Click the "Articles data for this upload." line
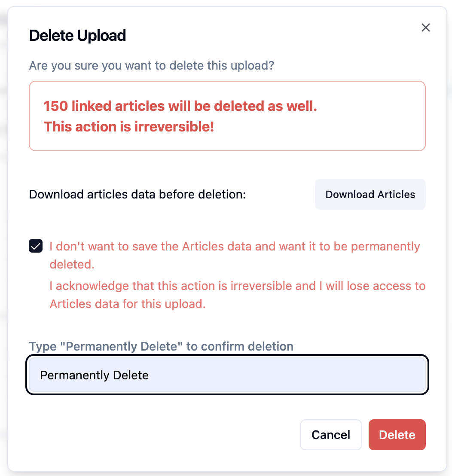This screenshot has height=476, width=452. (x=128, y=304)
